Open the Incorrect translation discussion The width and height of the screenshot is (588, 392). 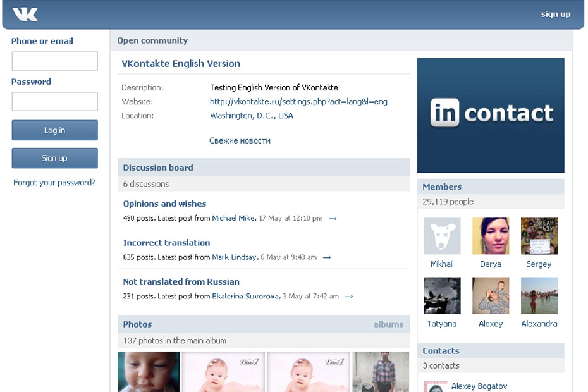click(166, 243)
